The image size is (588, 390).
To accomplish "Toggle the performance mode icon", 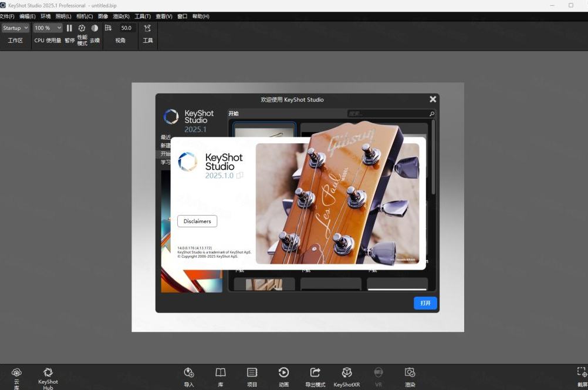I will pos(82,28).
